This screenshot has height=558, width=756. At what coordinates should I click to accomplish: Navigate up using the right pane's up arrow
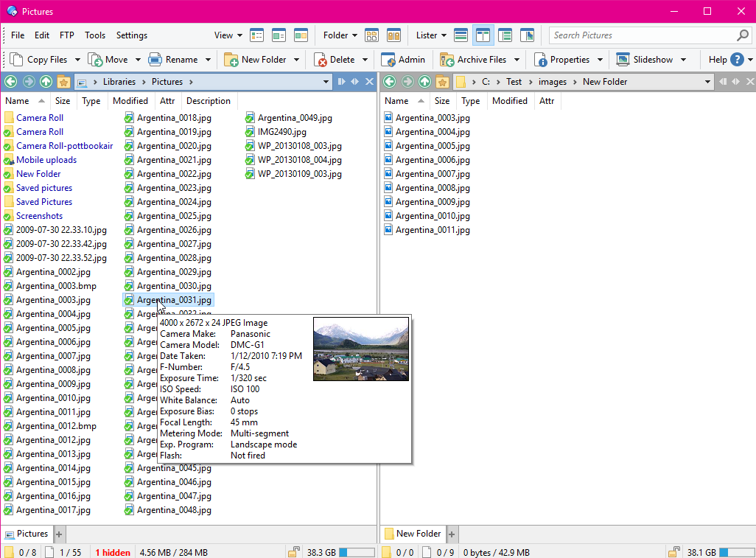[424, 81]
